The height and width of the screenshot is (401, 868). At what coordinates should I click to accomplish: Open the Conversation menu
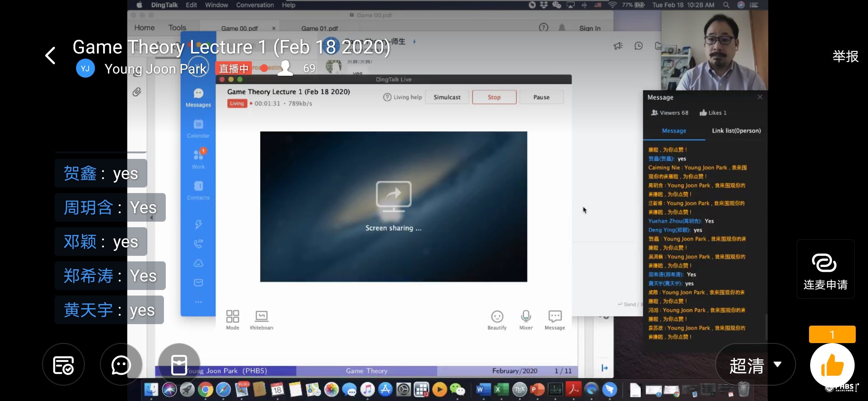(255, 5)
